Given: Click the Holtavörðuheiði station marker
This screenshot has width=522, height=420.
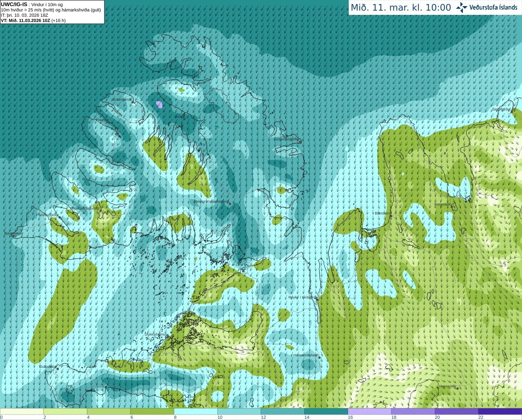Looking at the screenshot, I should (x=319, y=358).
